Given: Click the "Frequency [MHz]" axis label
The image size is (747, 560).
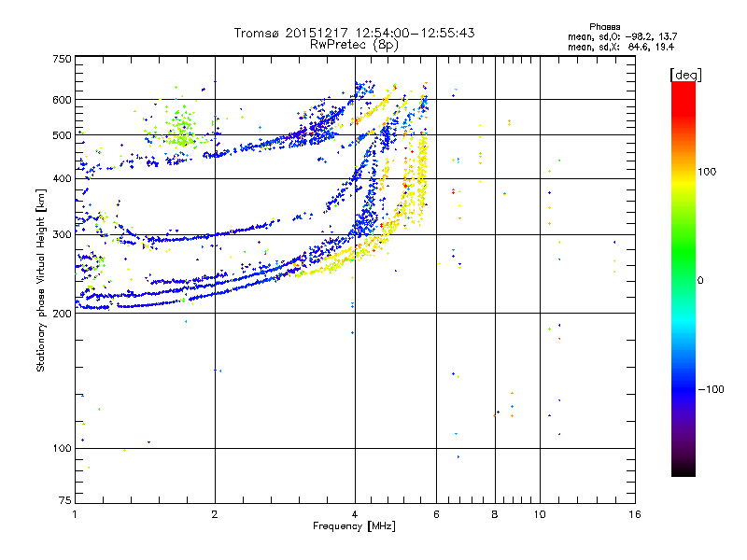Looking at the screenshot, I should 354,526.
